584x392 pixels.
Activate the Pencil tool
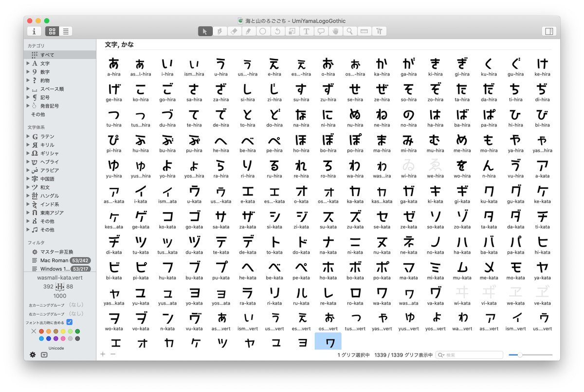pos(248,31)
